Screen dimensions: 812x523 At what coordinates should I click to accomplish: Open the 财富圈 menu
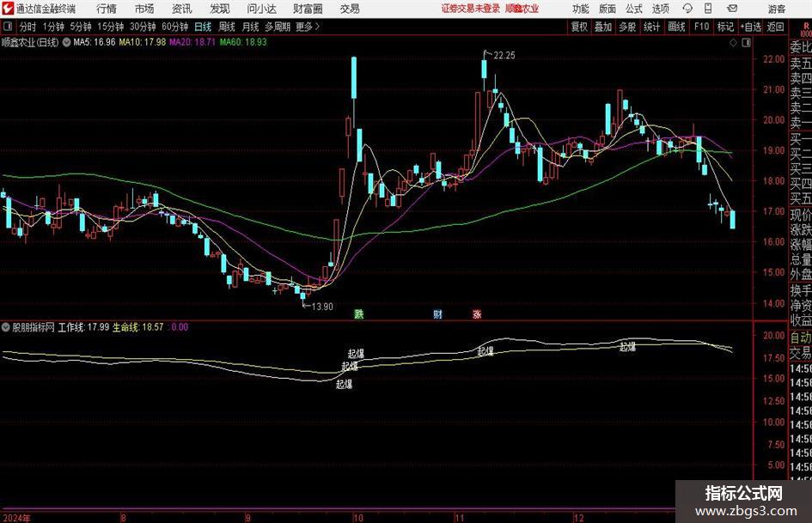pos(308,9)
